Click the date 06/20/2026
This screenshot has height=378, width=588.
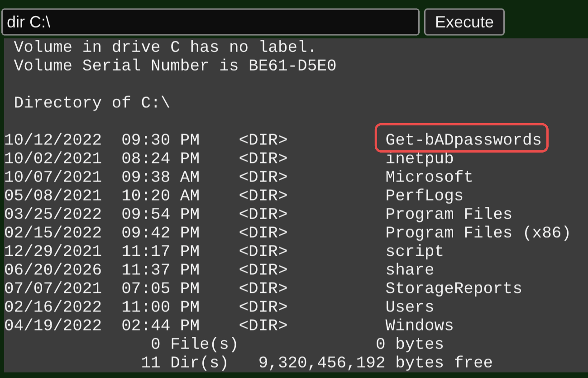(53, 269)
